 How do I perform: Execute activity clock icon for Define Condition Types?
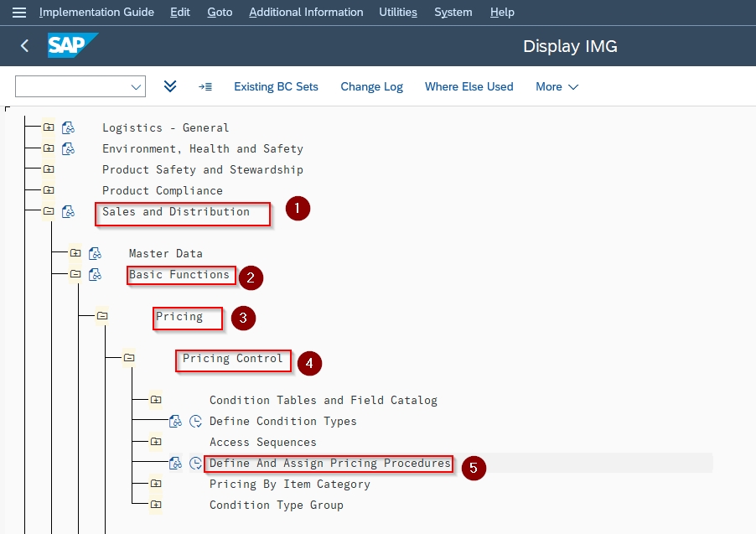coord(195,421)
